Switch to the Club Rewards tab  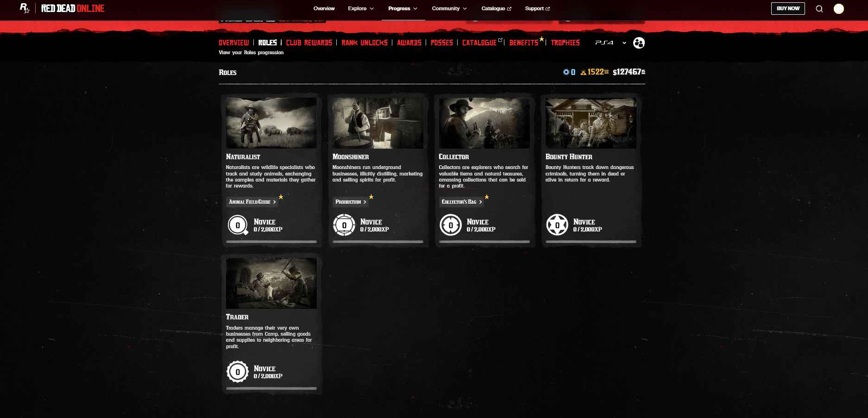coord(309,43)
